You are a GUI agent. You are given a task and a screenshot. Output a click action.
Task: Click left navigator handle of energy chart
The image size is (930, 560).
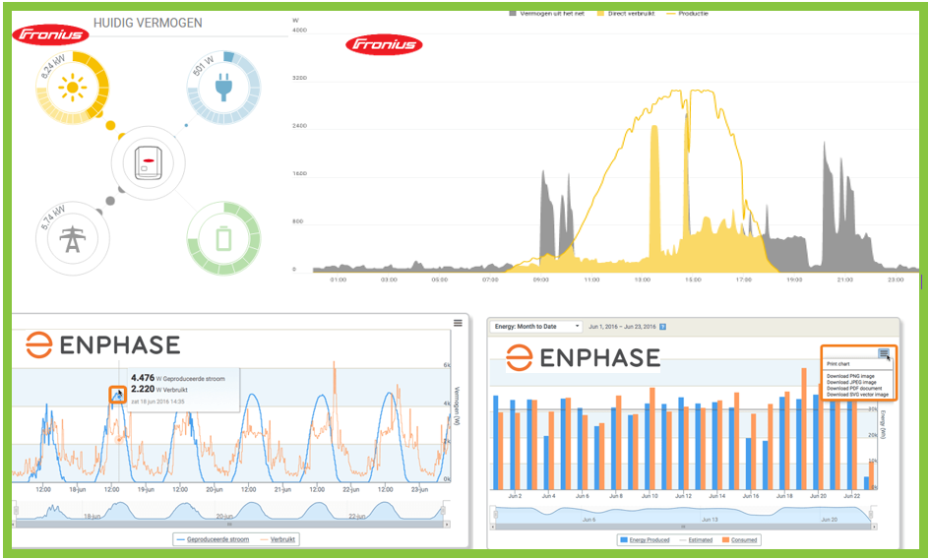495,514
